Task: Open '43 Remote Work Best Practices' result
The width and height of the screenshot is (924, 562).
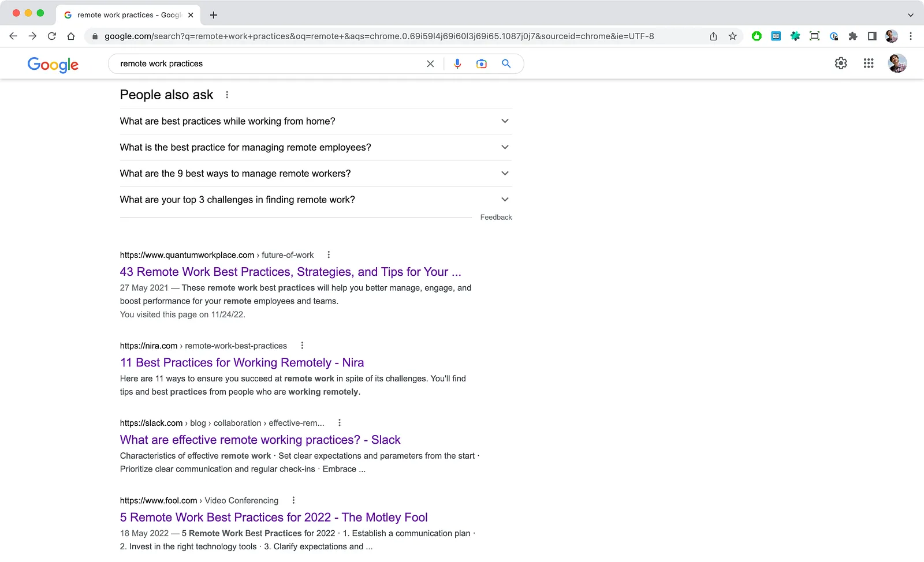Action: (290, 272)
